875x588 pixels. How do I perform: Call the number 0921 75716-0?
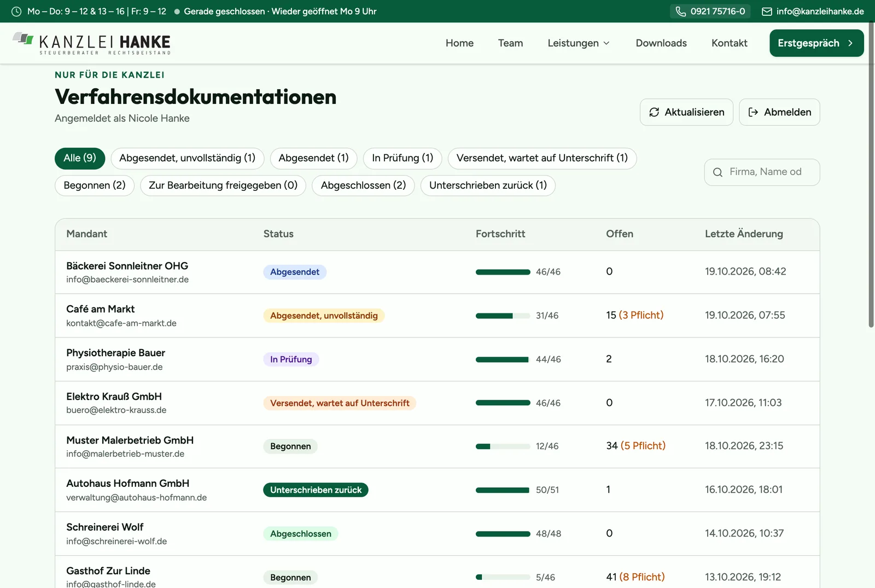(x=710, y=11)
